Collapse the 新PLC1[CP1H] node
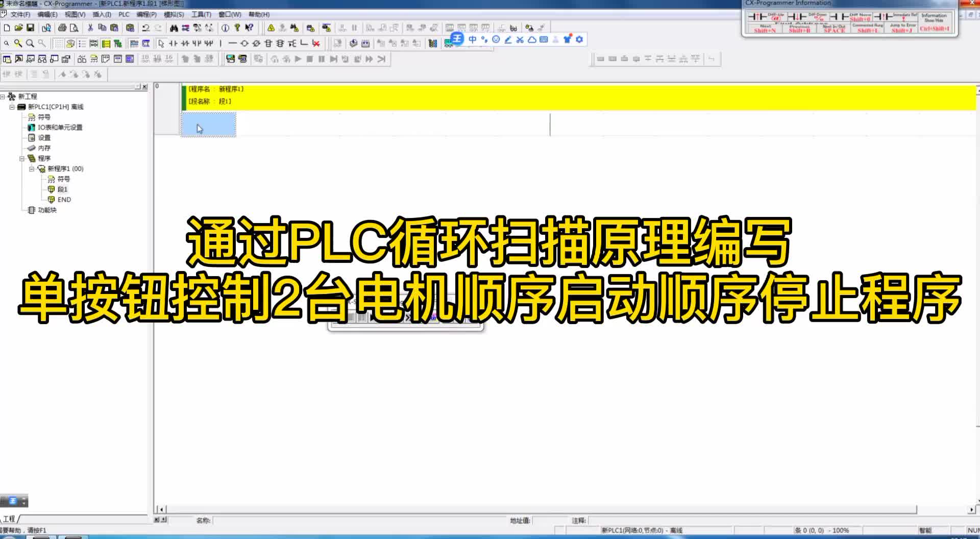Image resolution: width=980 pixels, height=539 pixels. 12,107
